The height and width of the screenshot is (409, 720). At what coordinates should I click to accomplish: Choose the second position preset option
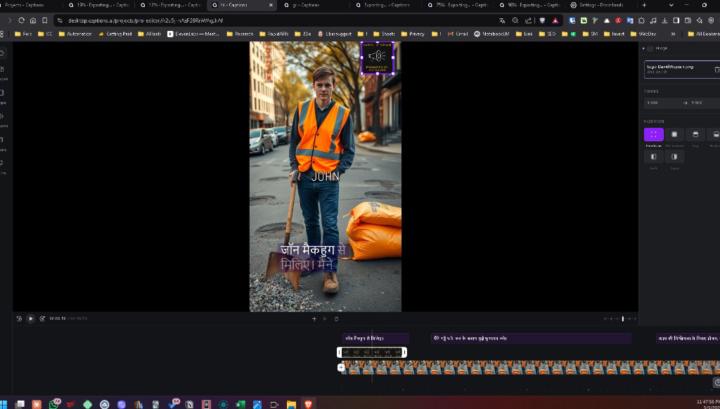point(674,134)
